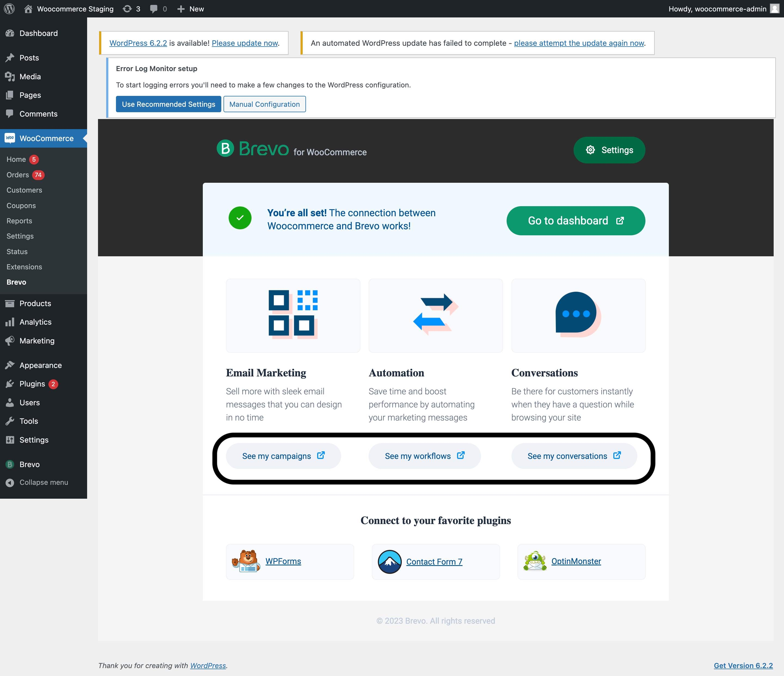Click the Plugins plug icon
The height and width of the screenshot is (676, 784).
tap(10, 383)
